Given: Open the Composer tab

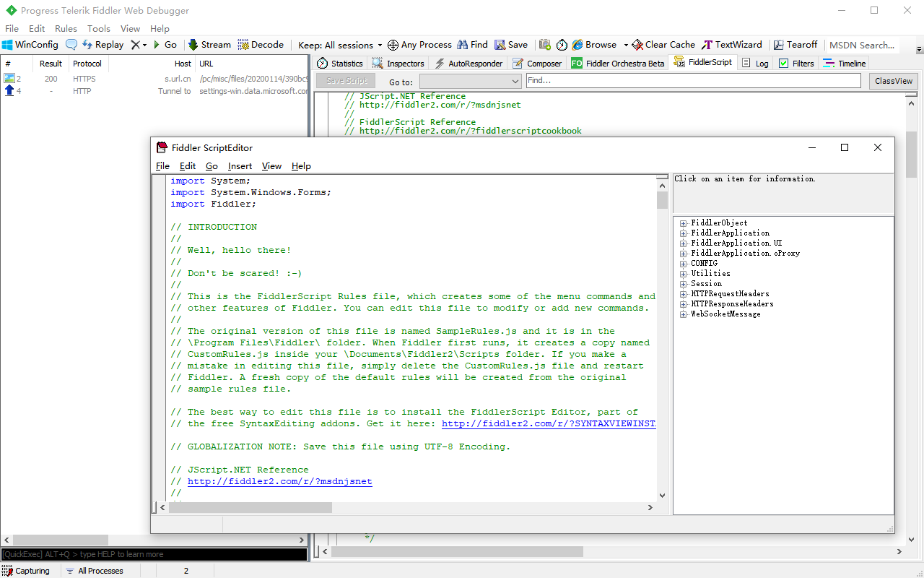Looking at the screenshot, I should pos(537,64).
